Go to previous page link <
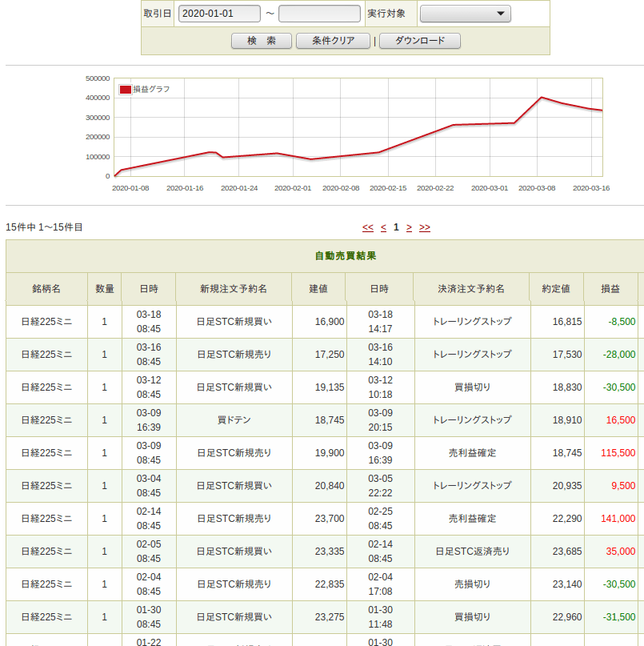The image size is (644, 646). (383, 227)
